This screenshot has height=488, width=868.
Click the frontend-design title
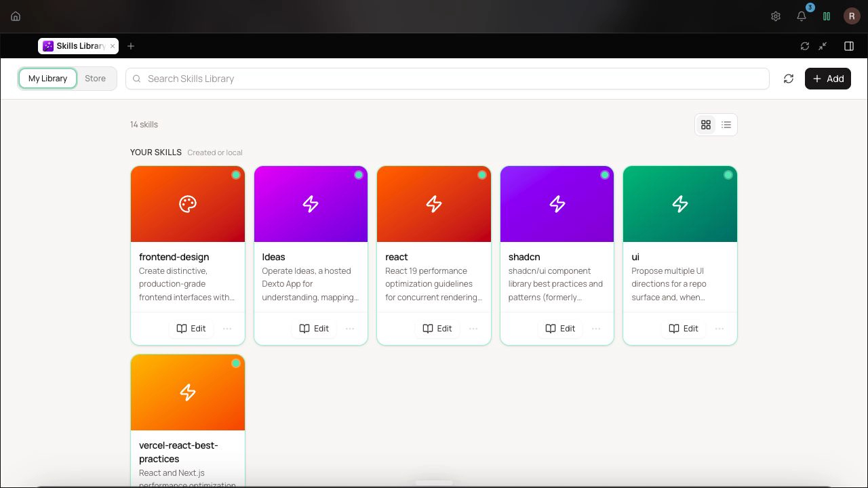click(174, 257)
